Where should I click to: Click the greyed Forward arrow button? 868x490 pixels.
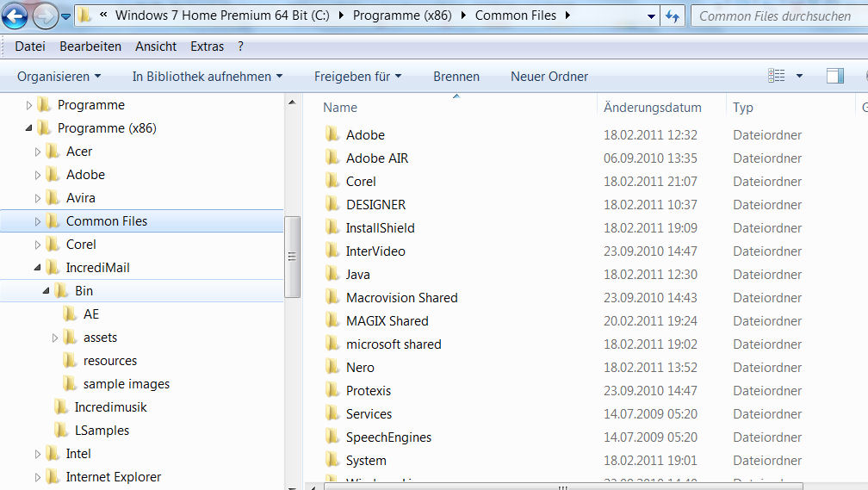pyautogui.click(x=45, y=16)
